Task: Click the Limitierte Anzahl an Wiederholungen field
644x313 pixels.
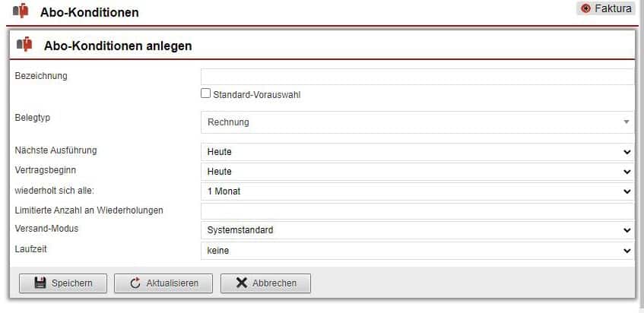Action: tap(417, 211)
